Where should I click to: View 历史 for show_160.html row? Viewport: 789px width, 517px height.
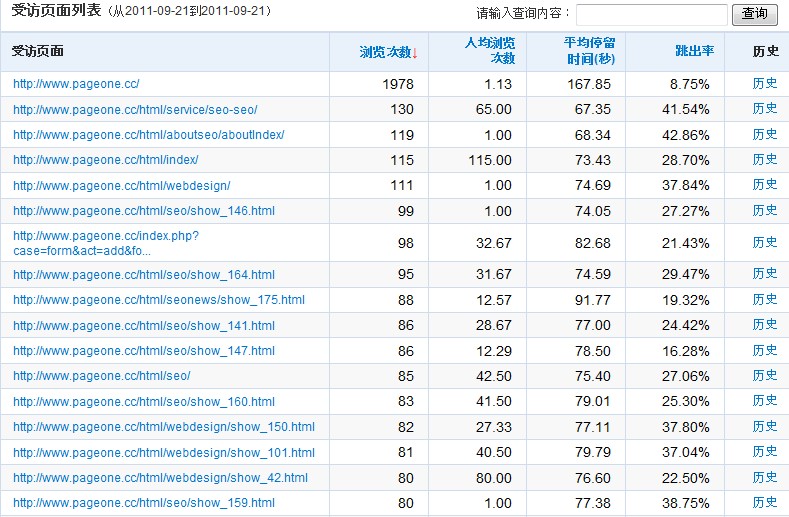[x=765, y=400]
